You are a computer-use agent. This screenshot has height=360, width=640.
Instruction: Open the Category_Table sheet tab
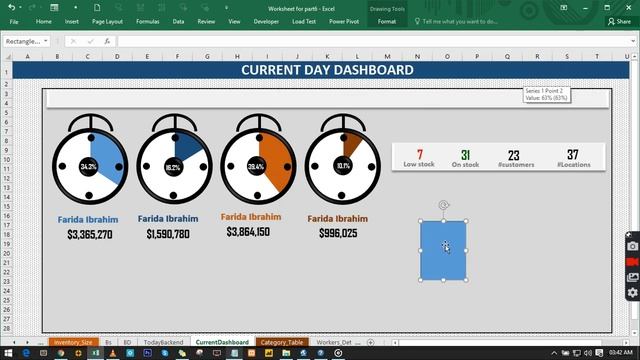(x=282, y=342)
